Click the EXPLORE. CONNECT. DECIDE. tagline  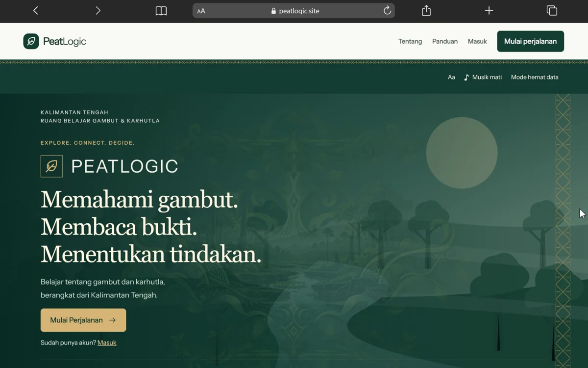coord(88,143)
